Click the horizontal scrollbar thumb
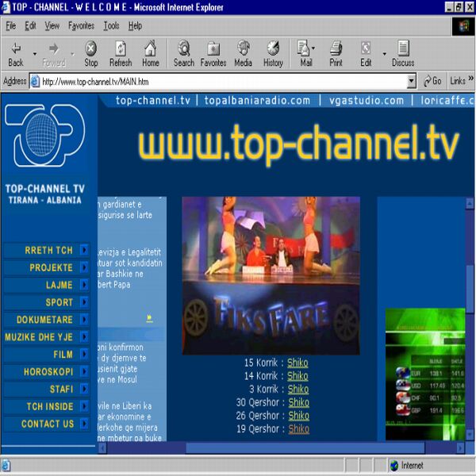Viewport: 476px width, 476px height. pyautogui.click(x=305, y=447)
